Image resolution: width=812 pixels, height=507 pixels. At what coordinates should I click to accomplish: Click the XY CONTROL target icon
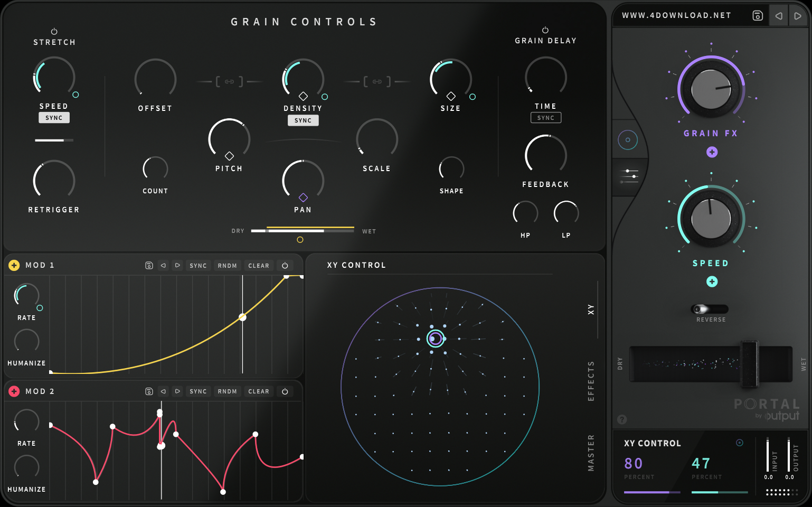[739, 443]
